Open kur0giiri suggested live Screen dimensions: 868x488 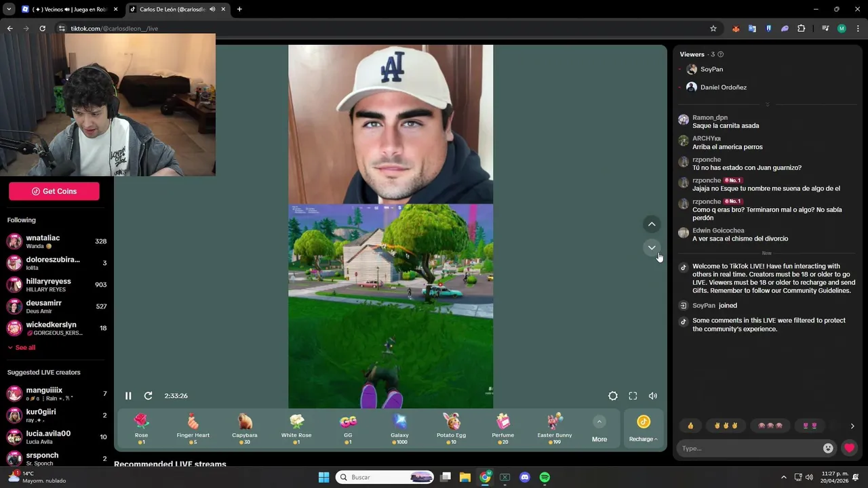[57, 415]
